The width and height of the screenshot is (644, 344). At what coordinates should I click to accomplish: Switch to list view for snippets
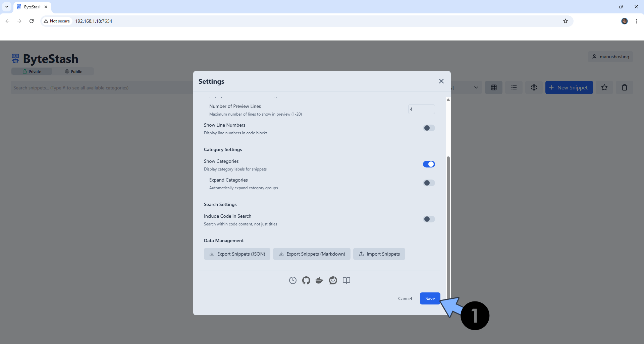pos(514,87)
